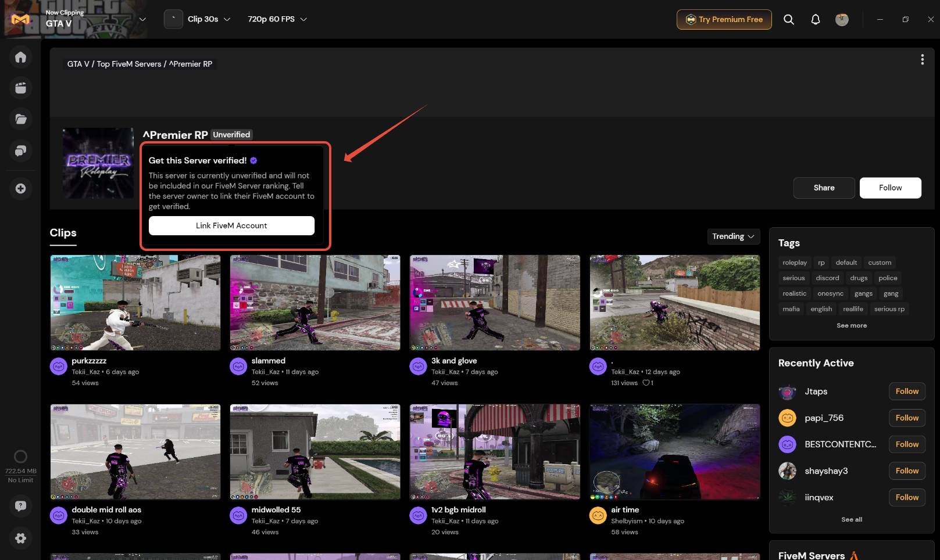Click iinqvex avatar in Recently Active
The height and width of the screenshot is (560, 940).
[787, 497]
